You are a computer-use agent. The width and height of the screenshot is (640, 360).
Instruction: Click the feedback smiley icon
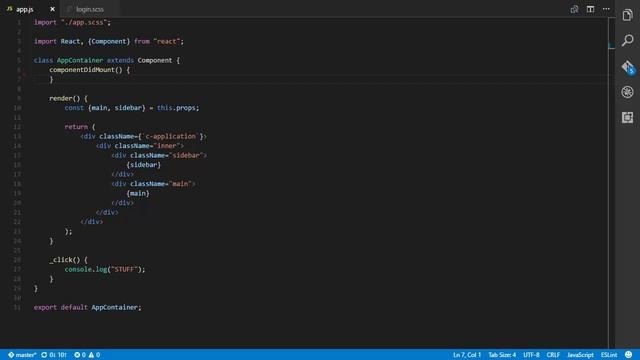coord(629,355)
